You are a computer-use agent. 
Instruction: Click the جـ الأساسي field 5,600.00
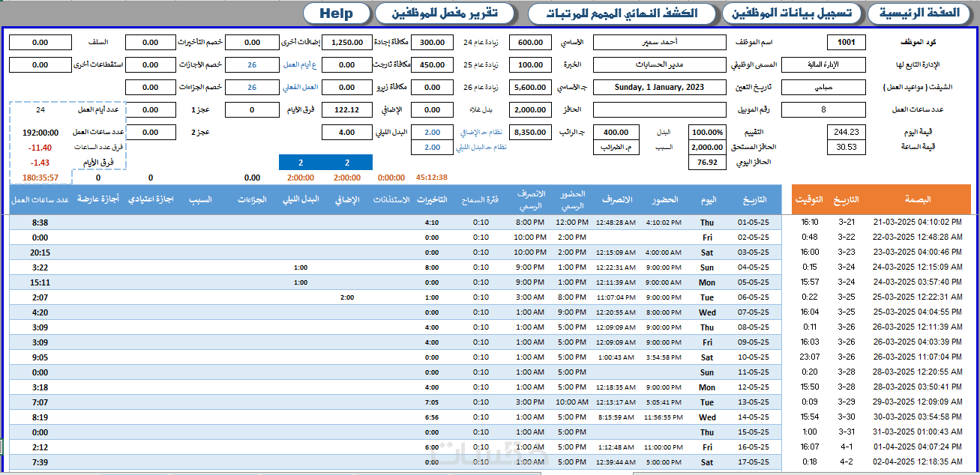[x=530, y=88]
